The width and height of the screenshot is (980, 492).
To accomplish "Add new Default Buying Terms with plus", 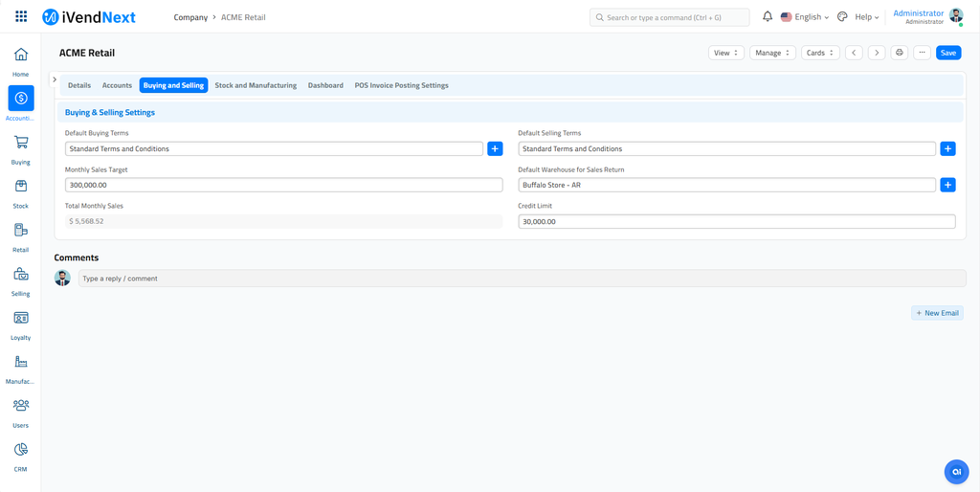I will coord(495,148).
